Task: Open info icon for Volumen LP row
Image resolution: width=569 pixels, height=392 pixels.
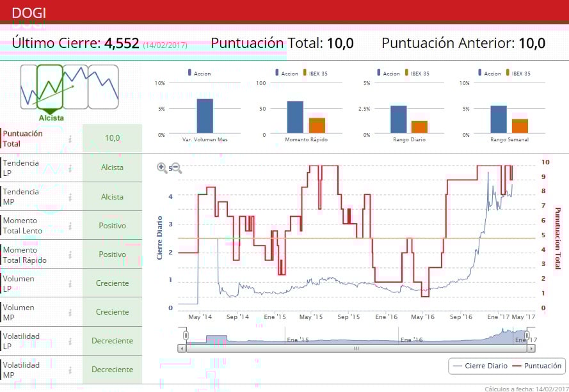Action: click(x=70, y=283)
